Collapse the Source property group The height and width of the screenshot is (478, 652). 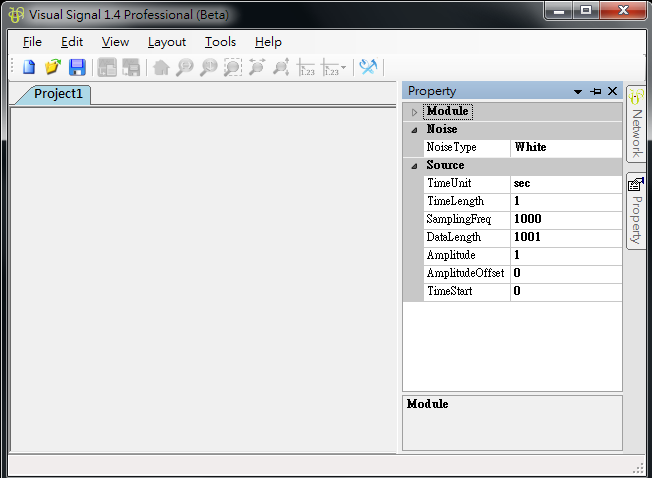pyautogui.click(x=414, y=166)
